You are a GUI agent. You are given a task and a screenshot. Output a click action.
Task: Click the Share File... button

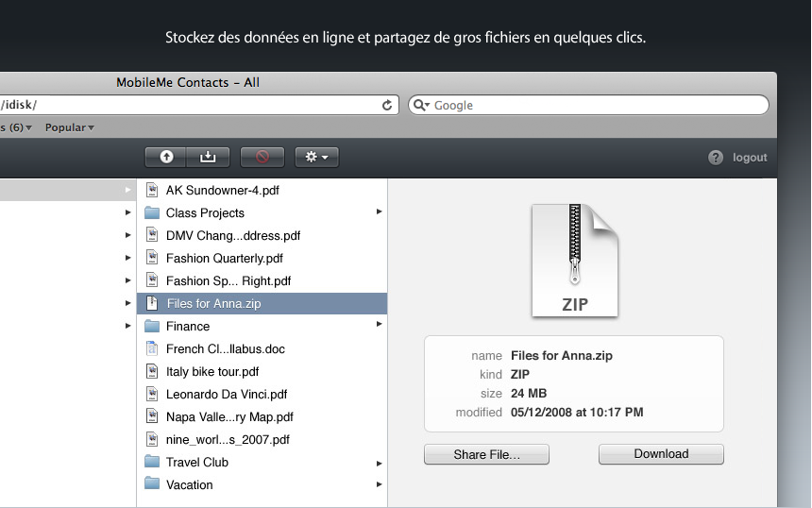[486, 454]
